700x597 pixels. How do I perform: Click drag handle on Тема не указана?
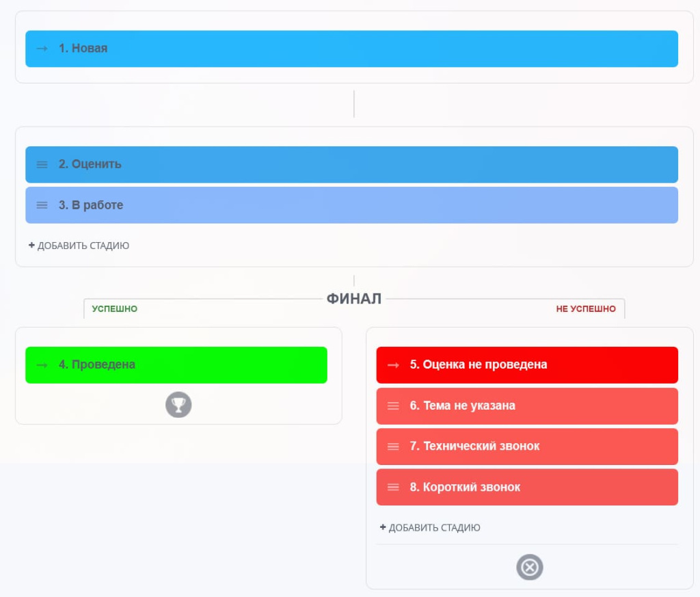coord(393,406)
